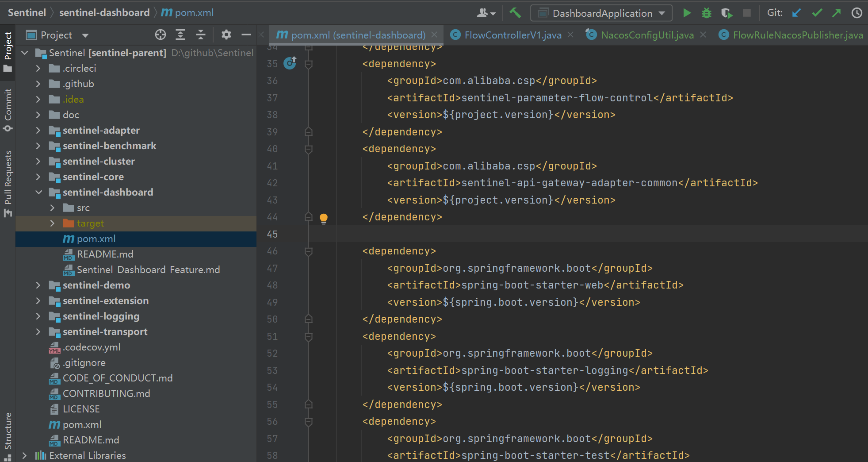This screenshot has width=868, height=462.
Task: Fold the dependency block at line 35
Action: tap(309, 64)
